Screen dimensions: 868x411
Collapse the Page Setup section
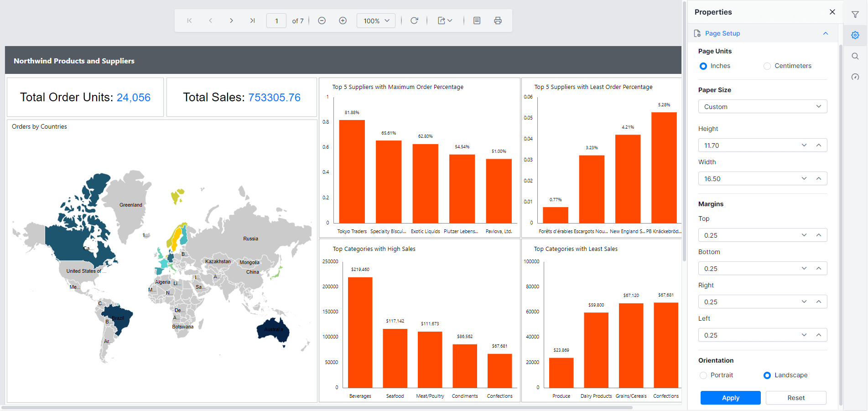click(x=826, y=33)
